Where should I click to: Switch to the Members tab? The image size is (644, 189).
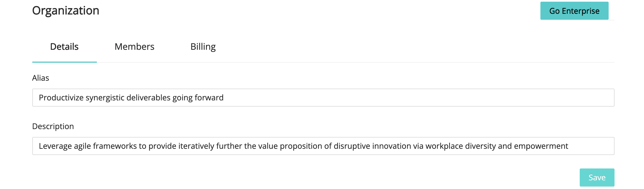point(134,47)
